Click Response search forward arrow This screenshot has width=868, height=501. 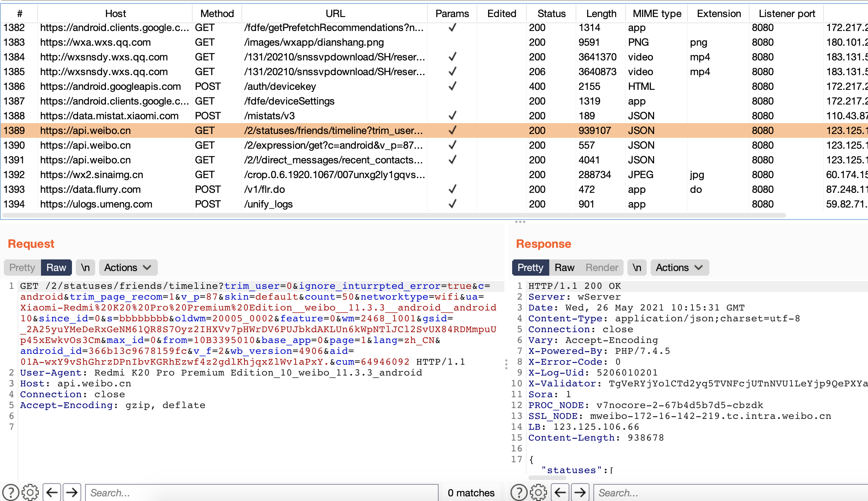click(x=580, y=492)
